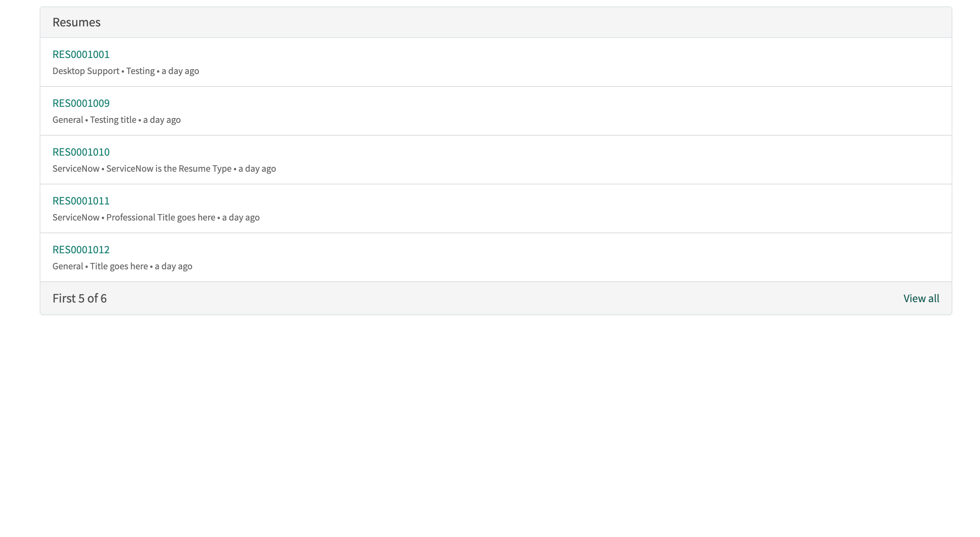Click 'a day ago' under RES0001001
This screenshot has width=980, height=537.
(180, 71)
